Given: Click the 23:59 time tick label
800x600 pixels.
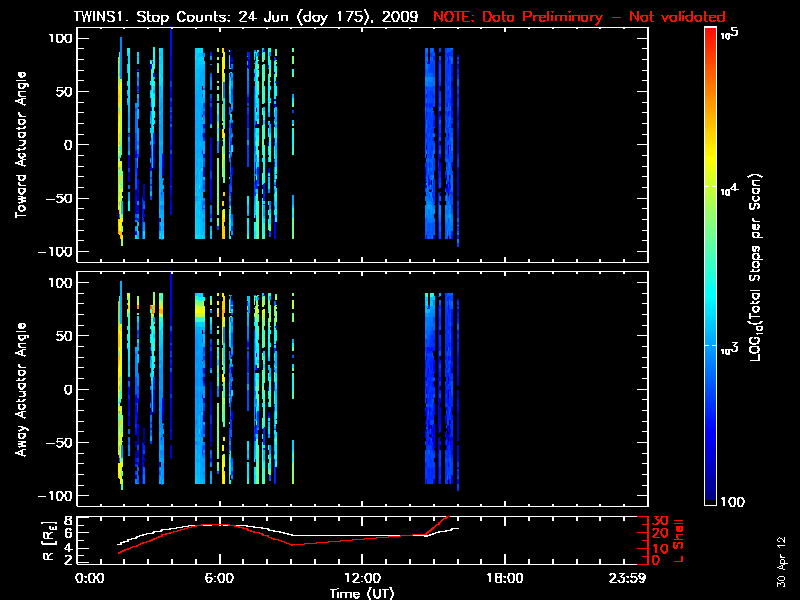Looking at the screenshot, I should 629,578.
